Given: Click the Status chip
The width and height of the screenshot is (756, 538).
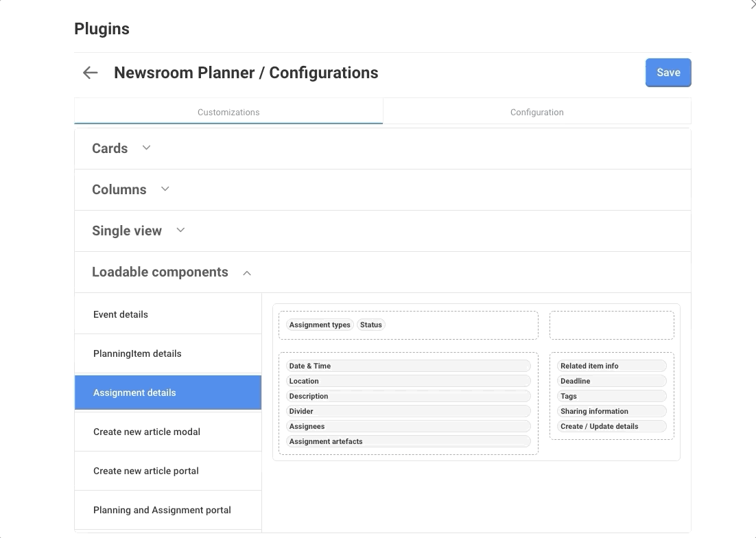Looking at the screenshot, I should tap(371, 325).
